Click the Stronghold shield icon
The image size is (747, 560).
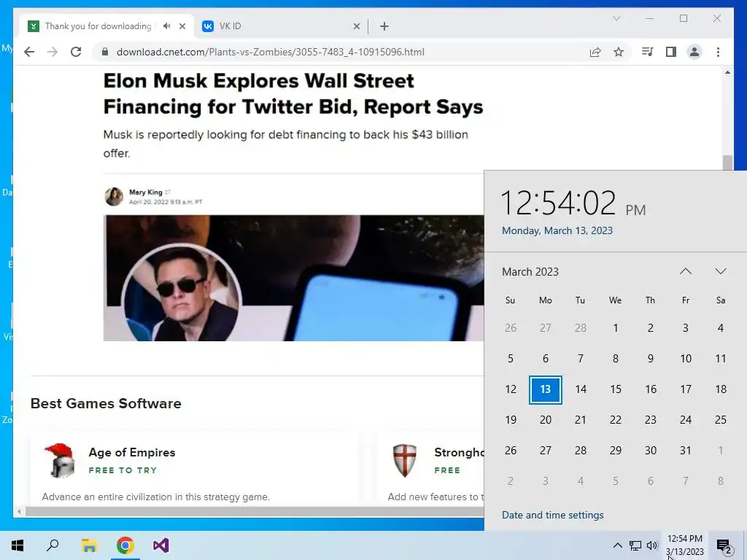pos(404,461)
